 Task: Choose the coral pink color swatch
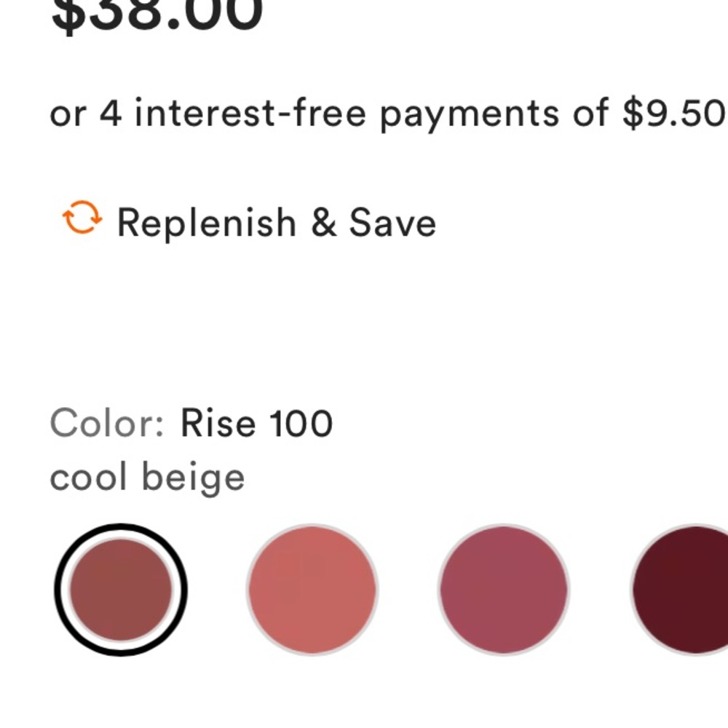pos(312,590)
